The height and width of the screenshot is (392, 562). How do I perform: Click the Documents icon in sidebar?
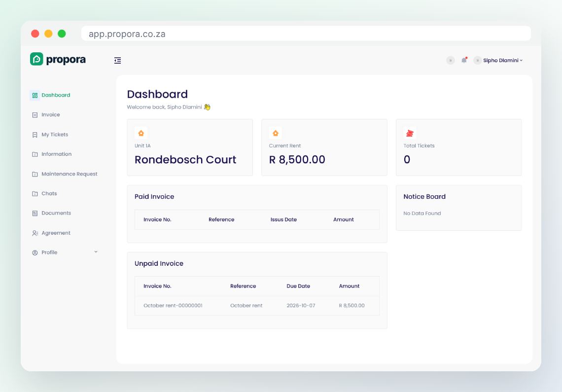click(35, 214)
